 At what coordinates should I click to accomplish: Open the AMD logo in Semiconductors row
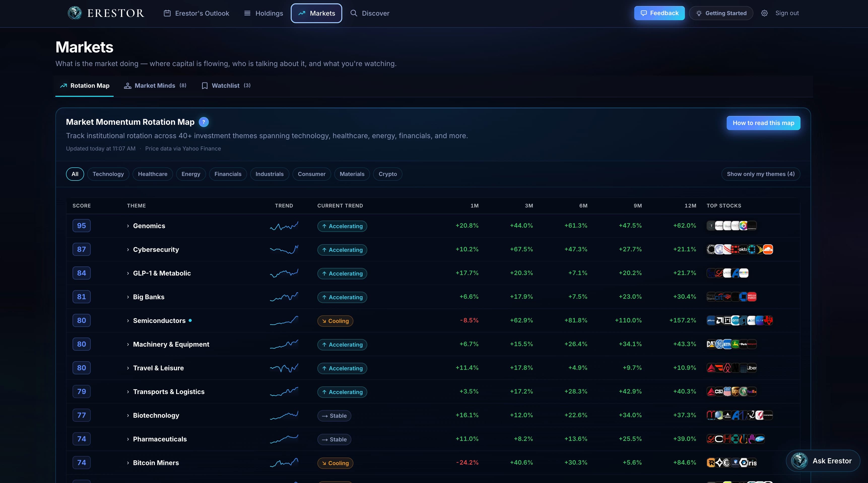click(719, 320)
